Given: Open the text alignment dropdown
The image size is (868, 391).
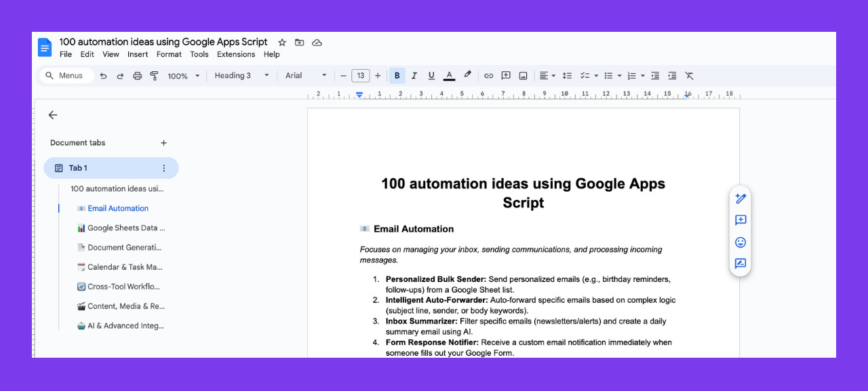Looking at the screenshot, I should (x=547, y=76).
